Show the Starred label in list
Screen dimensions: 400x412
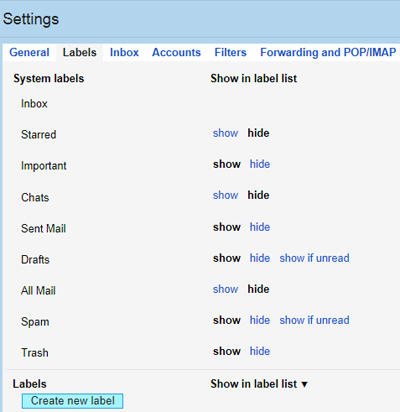tap(226, 133)
